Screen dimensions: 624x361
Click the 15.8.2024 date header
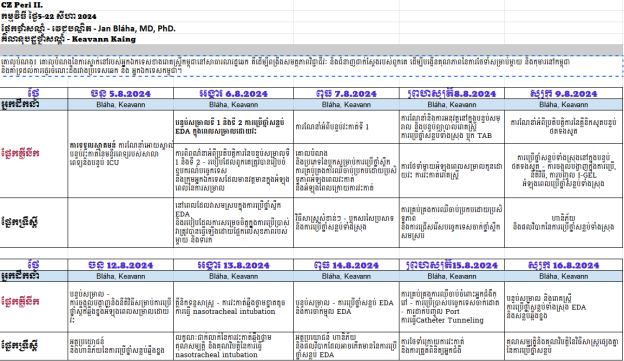pyautogui.click(x=452, y=265)
